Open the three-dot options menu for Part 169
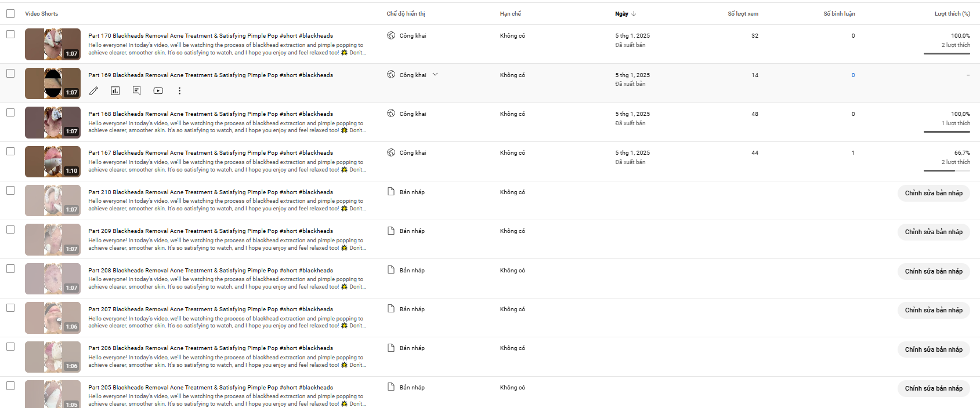980x408 pixels. tap(180, 91)
